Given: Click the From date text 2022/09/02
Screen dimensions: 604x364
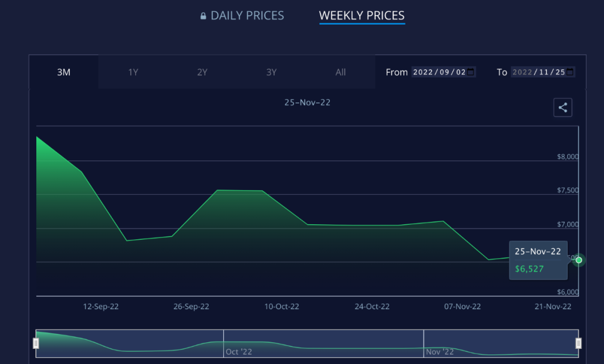Looking at the screenshot, I should [438, 72].
